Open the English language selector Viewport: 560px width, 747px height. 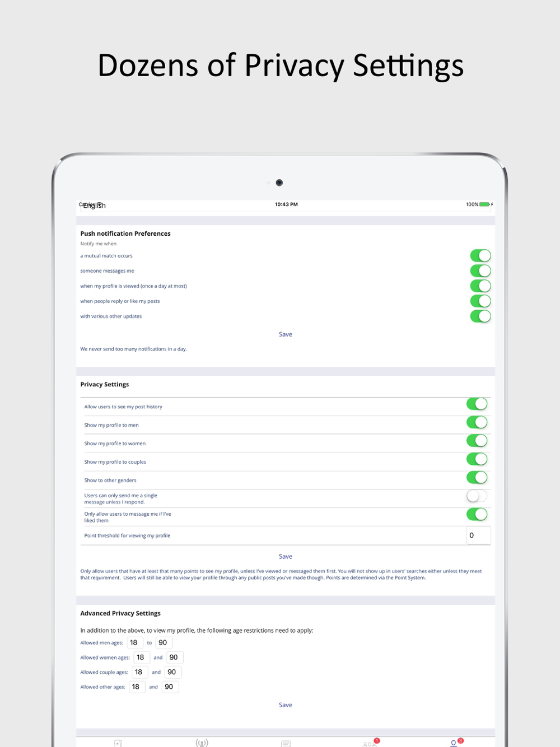(286, 206)
